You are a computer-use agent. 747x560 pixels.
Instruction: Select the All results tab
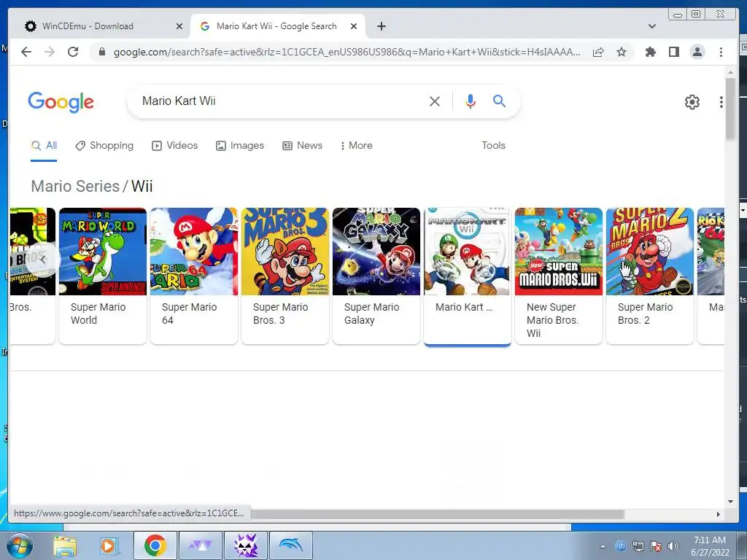(x=44, y=146)
